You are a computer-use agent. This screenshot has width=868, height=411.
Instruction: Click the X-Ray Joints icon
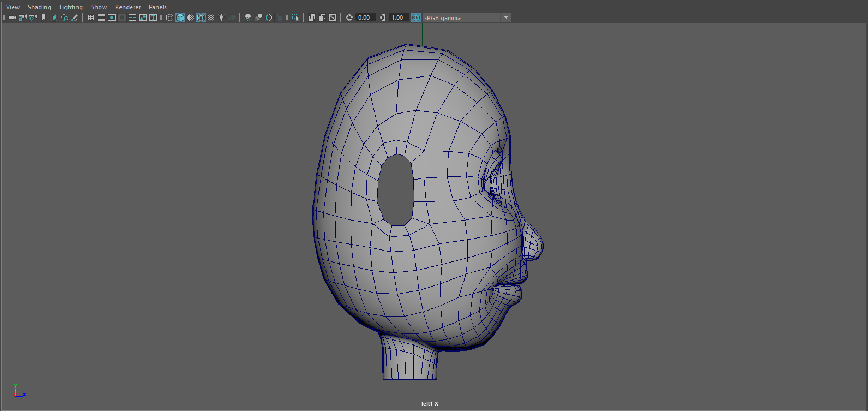click(333, 17)
